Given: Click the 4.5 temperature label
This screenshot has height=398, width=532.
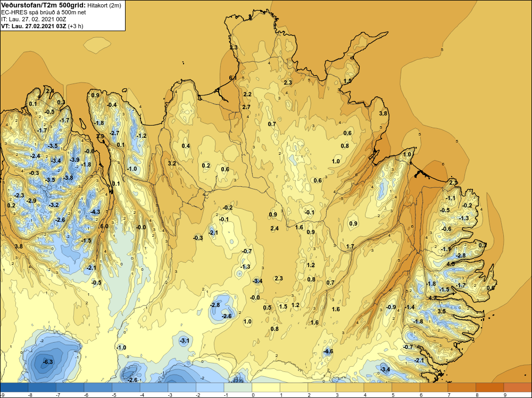Looking at the screenshot, I should pyautogui.click(x=451, y=264).
